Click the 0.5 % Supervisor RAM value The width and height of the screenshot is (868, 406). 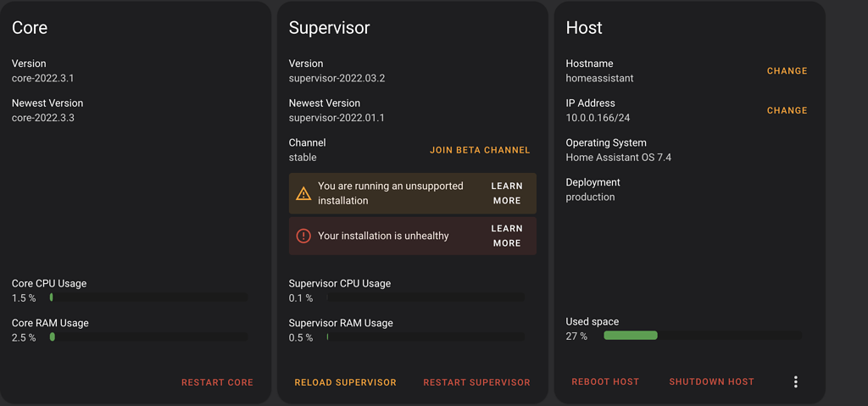tap(301, 338)
